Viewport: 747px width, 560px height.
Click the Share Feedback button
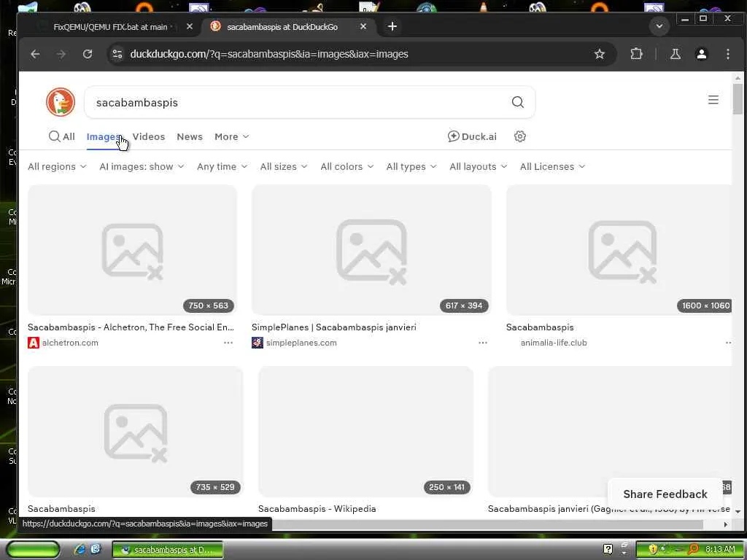click(x=665, y=494)
